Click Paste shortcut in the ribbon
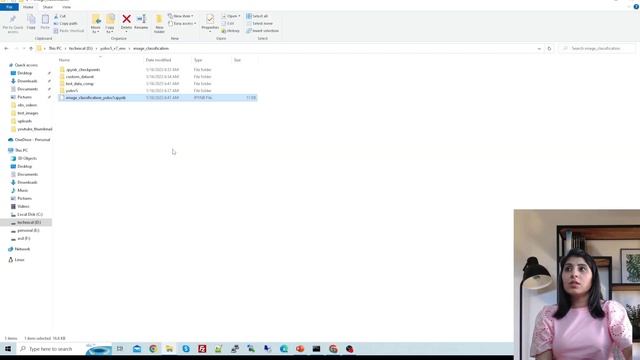Image resolution: width=640 pixels, height=360 pixels. (69, 31)
